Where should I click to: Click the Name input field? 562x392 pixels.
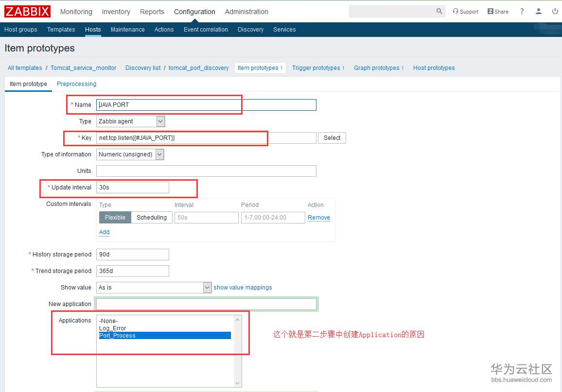point(206,105)
